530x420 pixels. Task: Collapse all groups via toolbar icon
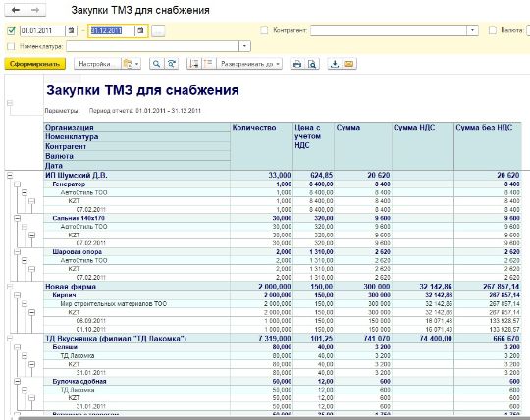[x=194, y=64]
